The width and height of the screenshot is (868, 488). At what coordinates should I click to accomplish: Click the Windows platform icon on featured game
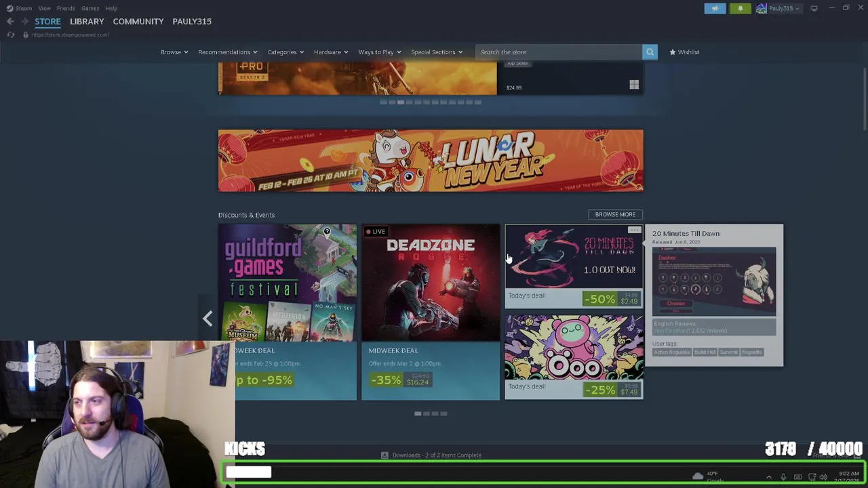633,85
